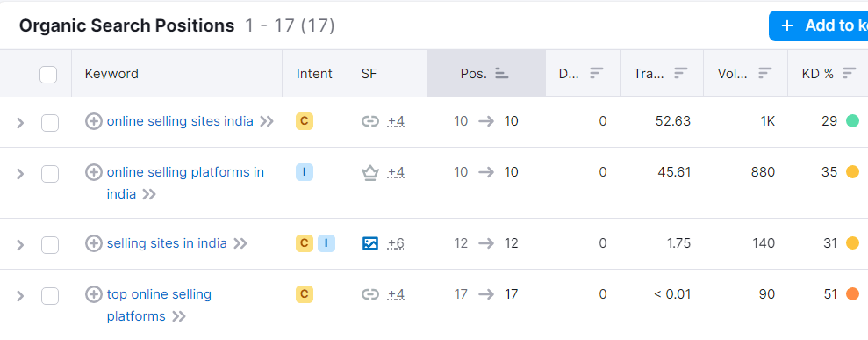Expand row for 'online selling platforms in india'
This screenshot has height=340, width=868.
click(x=20, y=174)
